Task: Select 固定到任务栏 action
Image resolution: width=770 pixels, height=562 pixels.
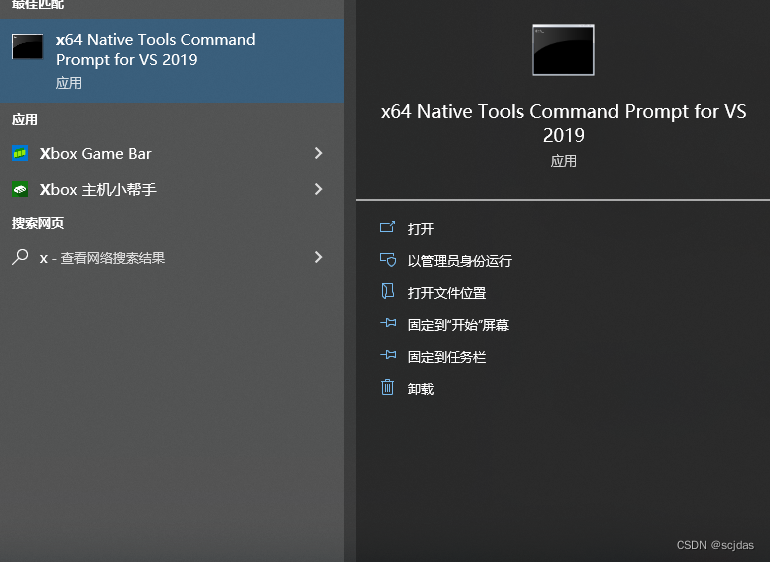Action: point(447,357)
